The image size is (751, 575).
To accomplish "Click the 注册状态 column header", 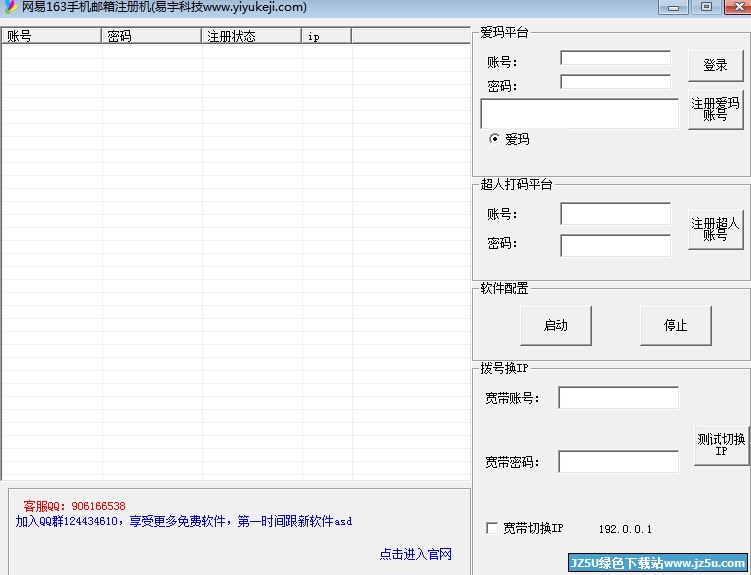I will (251, 36).
